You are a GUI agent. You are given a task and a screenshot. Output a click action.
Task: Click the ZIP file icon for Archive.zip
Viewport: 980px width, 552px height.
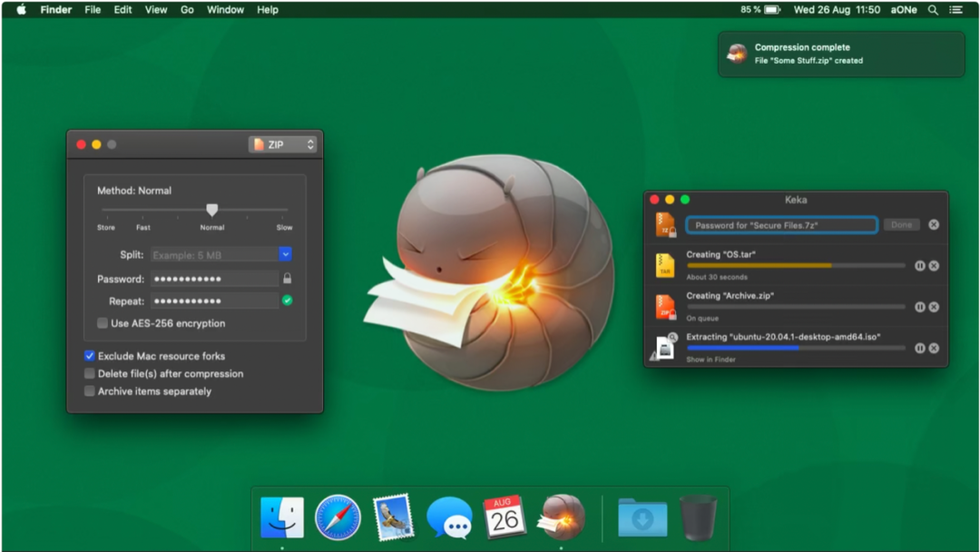pyautogui.click(x=665, y=307)
